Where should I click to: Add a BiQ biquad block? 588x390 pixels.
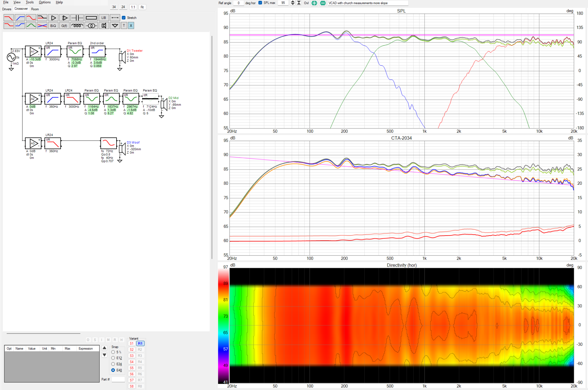coord(53,26)
